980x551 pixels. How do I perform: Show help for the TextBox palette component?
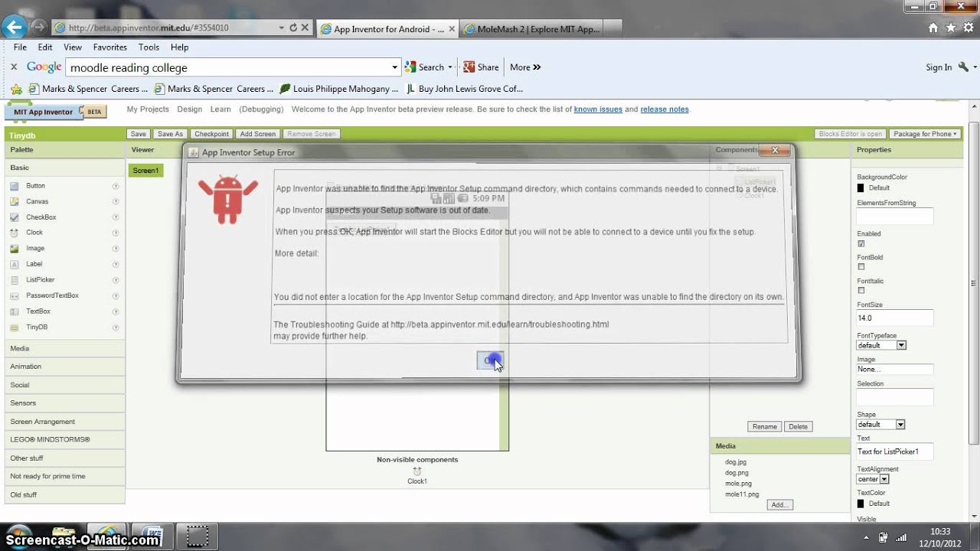tap(116, 311)
